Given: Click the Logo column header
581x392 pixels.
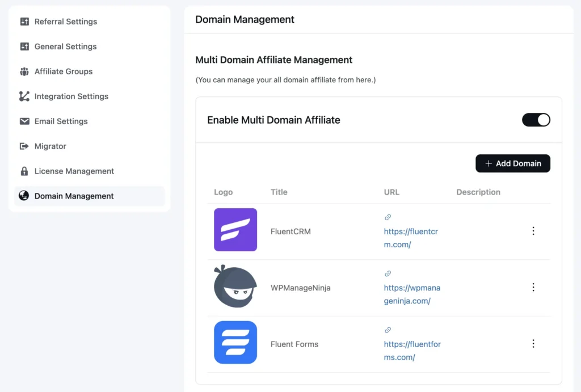Looking at the screenshot, I should 224,192.
